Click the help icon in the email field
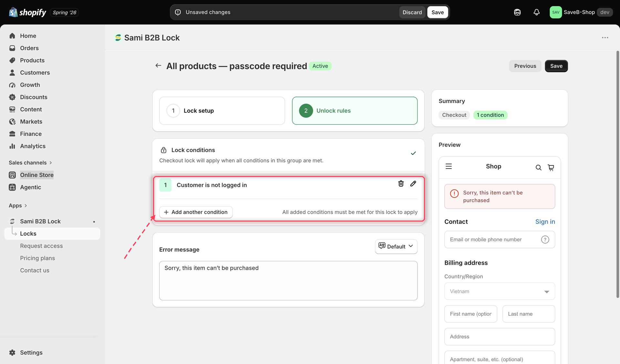Viewport: 620px width, 364px height. tap(545, 240)
